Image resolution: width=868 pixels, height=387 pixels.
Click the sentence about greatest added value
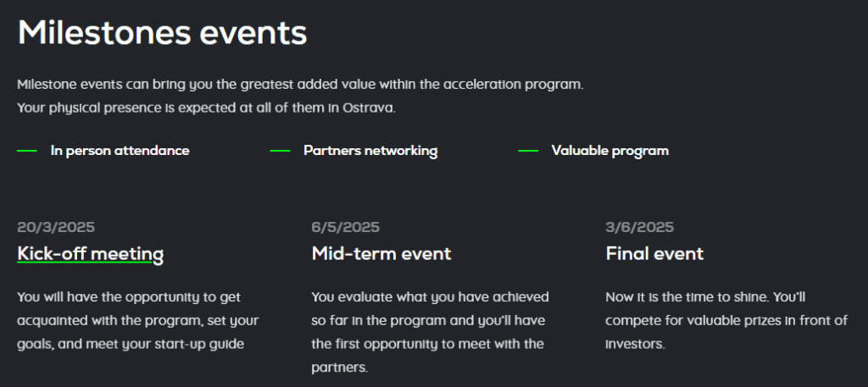pos(300,85)
